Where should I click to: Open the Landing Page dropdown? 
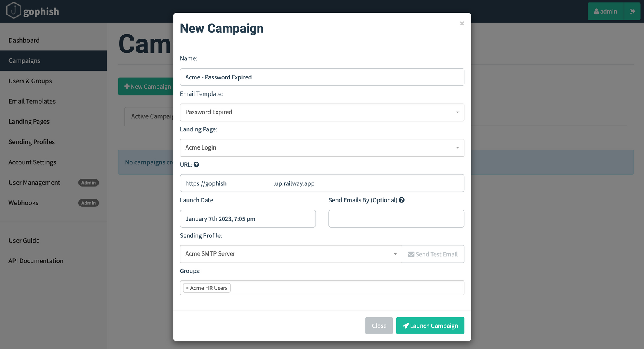pos(457,147)
